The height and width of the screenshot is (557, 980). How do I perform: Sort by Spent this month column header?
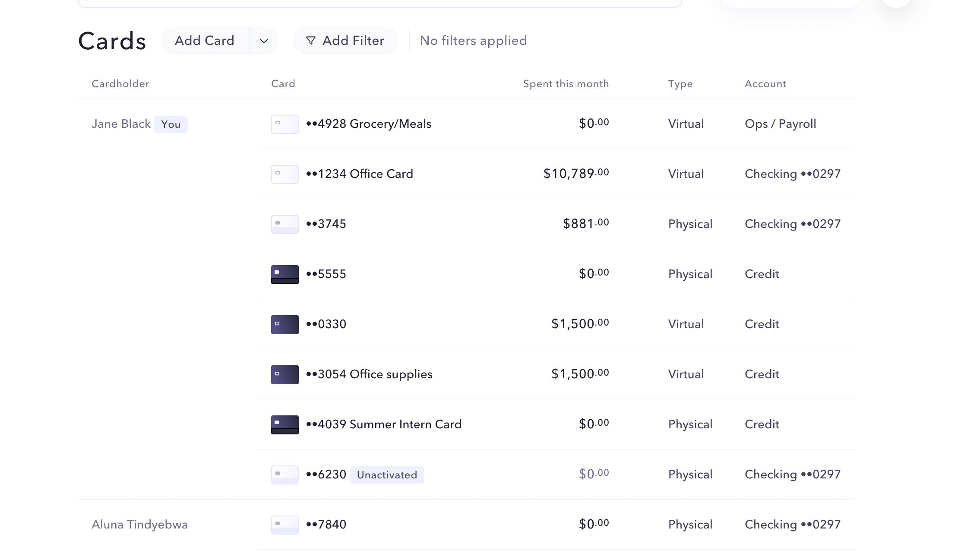[566, 84]
